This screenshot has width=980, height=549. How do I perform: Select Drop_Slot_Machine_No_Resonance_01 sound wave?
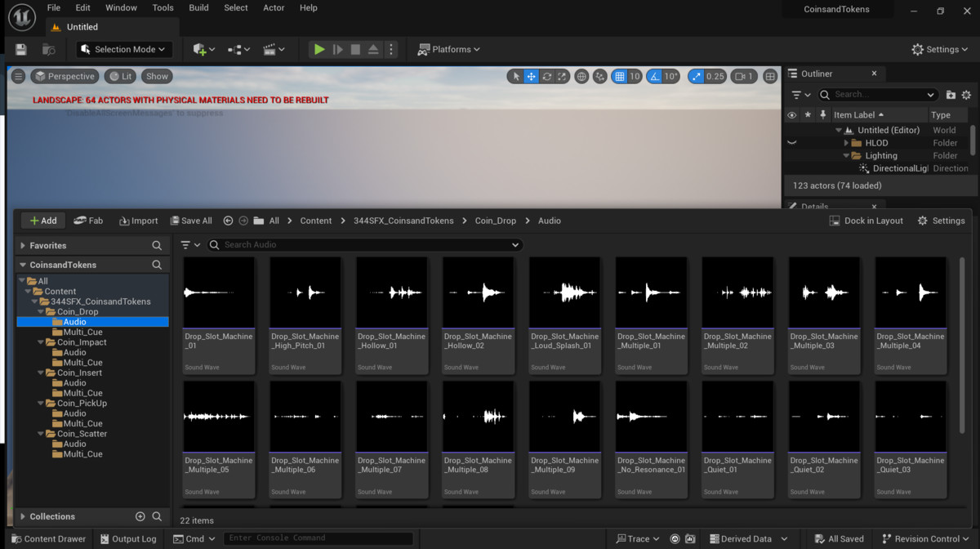[x=651, y=440]
